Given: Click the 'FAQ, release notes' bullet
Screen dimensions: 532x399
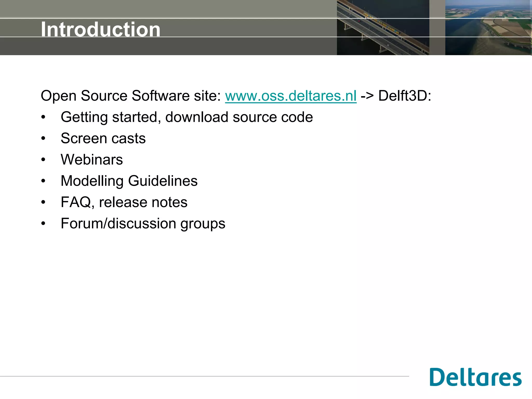Looking at the screenshot, I should pos(124,202).
